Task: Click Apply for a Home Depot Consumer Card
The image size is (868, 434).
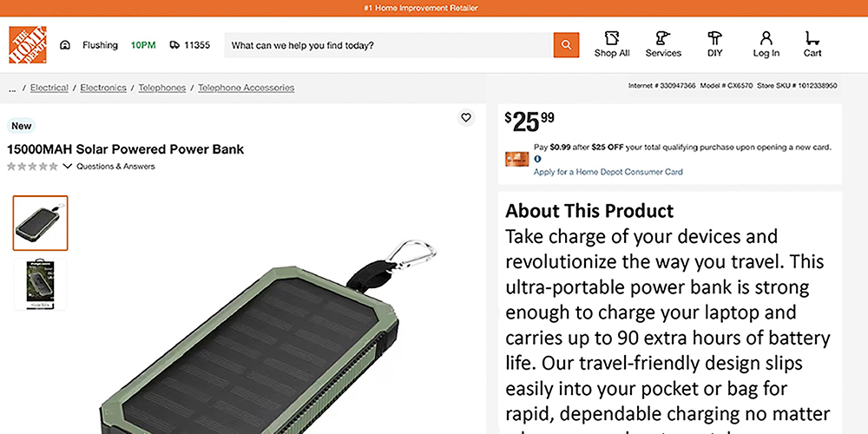Action: click(x=608, y=172)
